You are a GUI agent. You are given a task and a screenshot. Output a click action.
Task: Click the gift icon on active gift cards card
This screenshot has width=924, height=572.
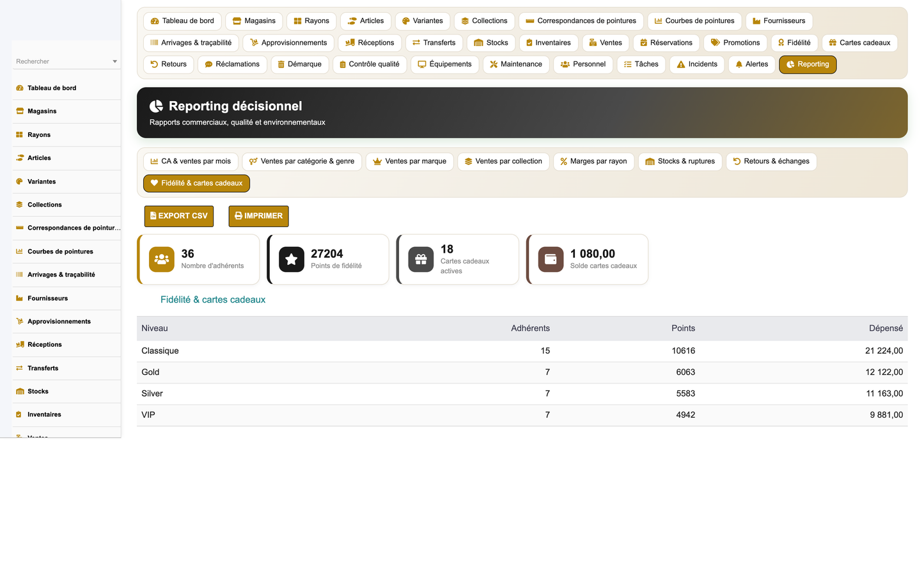pos(421,259)
